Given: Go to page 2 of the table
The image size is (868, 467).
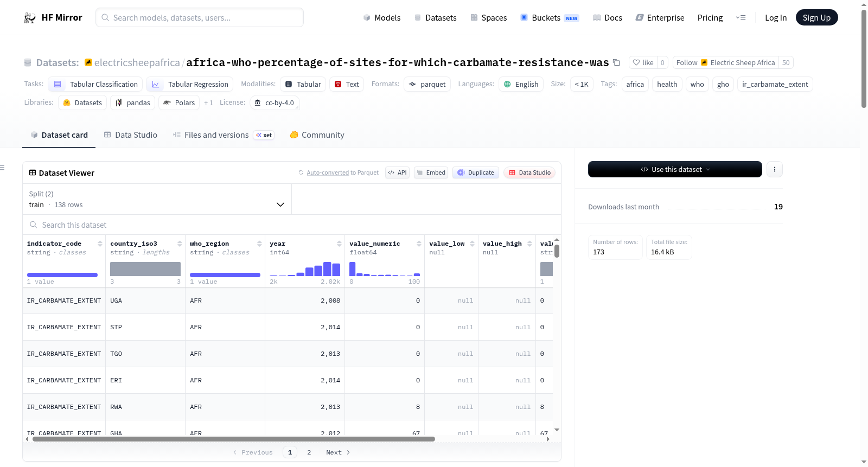Looking at the screenshot, I should (x=309, y=452).
